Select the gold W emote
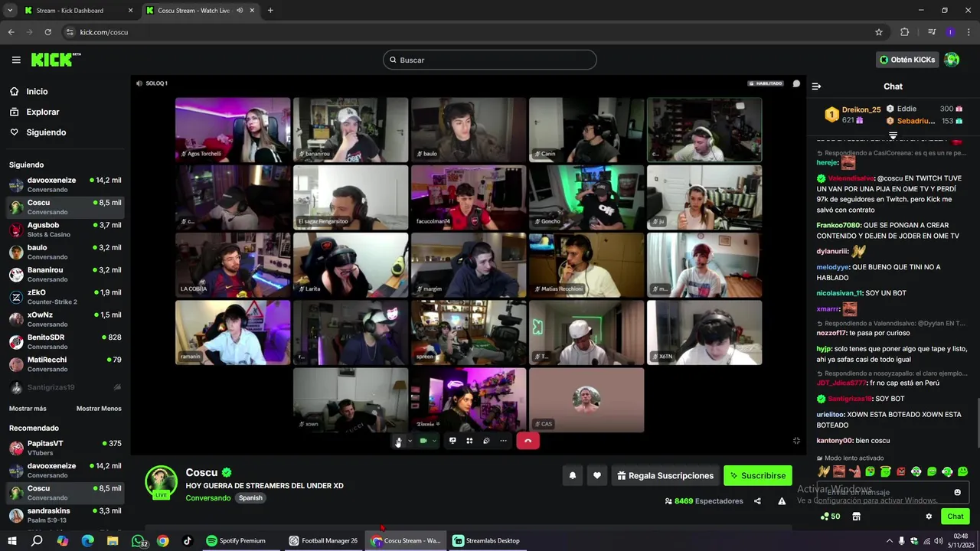980x551 pixels. pos(824,471)
